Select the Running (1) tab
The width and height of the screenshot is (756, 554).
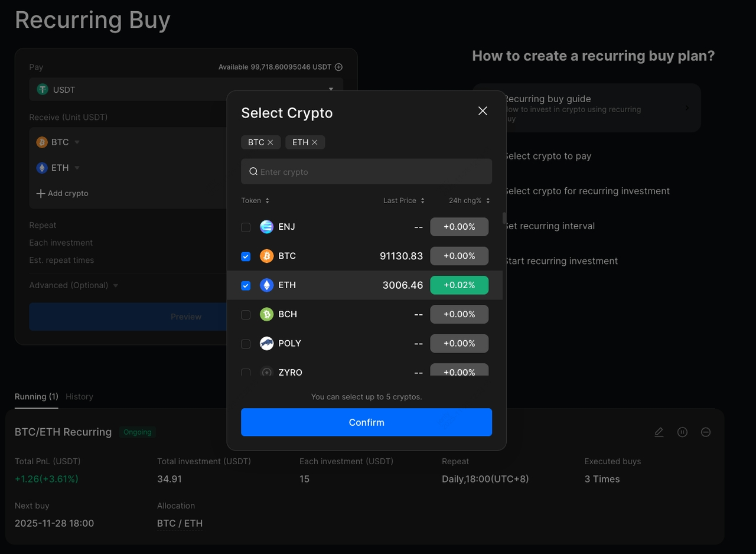coord(36,397)
